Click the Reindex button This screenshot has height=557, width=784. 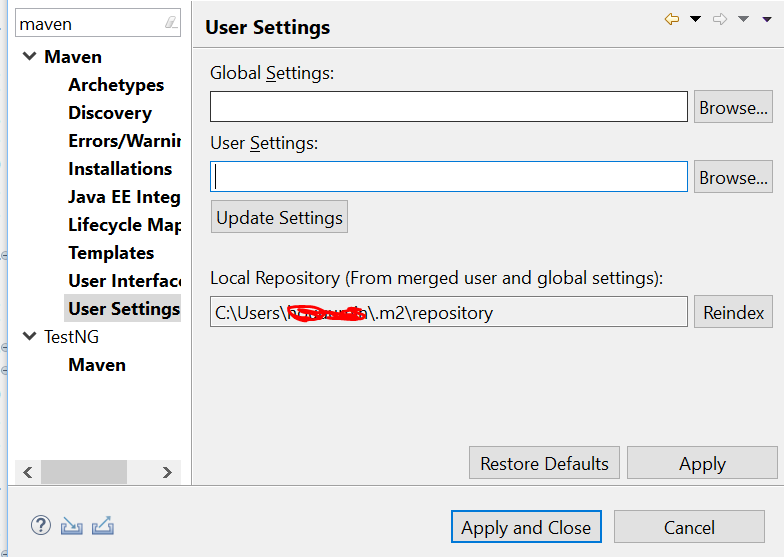click(x=733, y=312)
